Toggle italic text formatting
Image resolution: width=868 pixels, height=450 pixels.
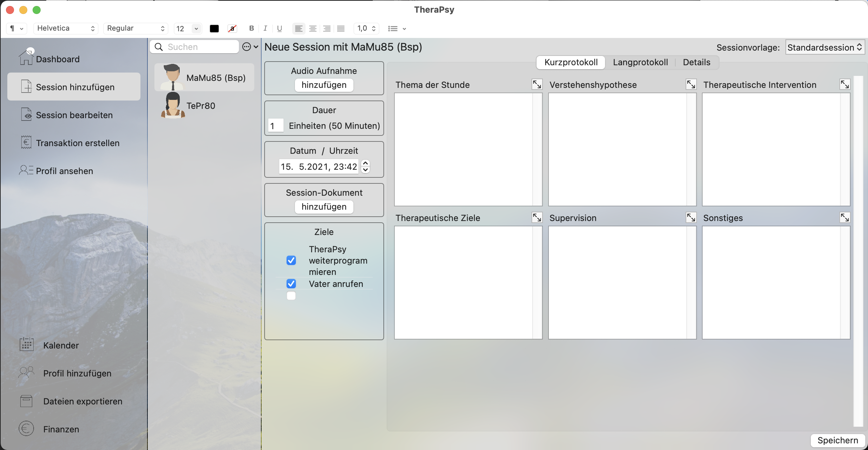tap(265, 28)
